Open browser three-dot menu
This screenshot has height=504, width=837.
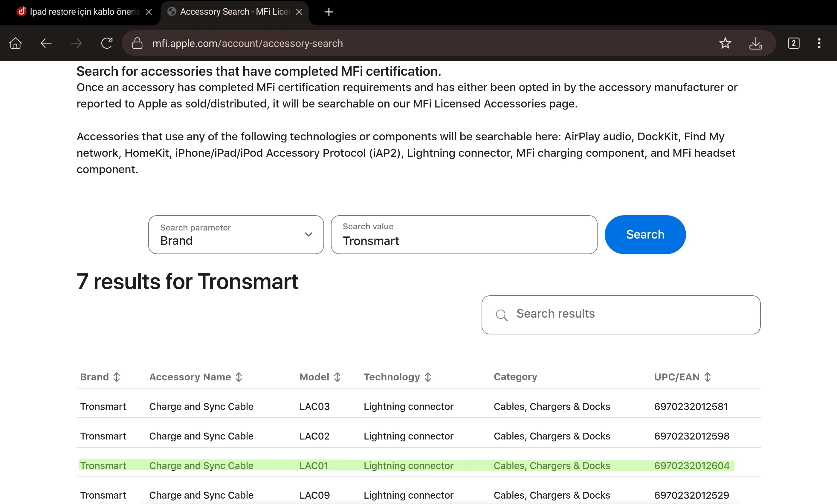(819, 43)
